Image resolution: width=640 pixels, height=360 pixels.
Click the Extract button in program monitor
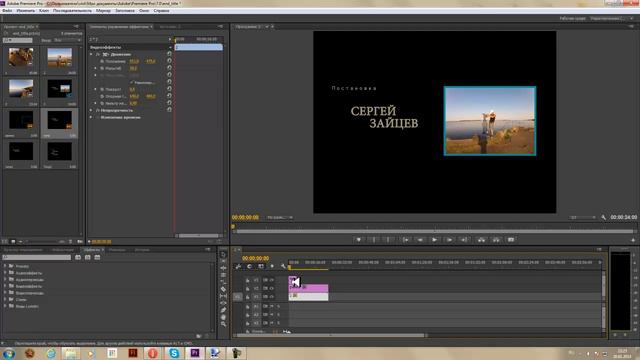[496, 240]
